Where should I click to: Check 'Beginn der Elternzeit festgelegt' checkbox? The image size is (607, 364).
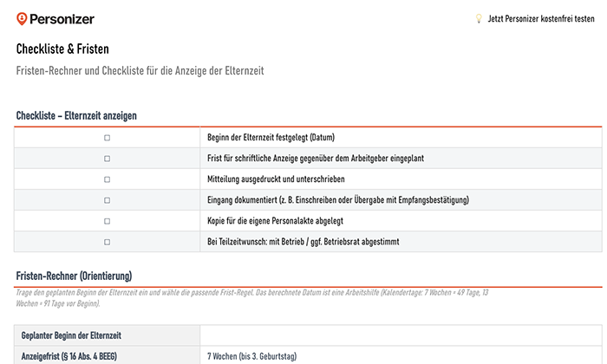pos(108,138)
